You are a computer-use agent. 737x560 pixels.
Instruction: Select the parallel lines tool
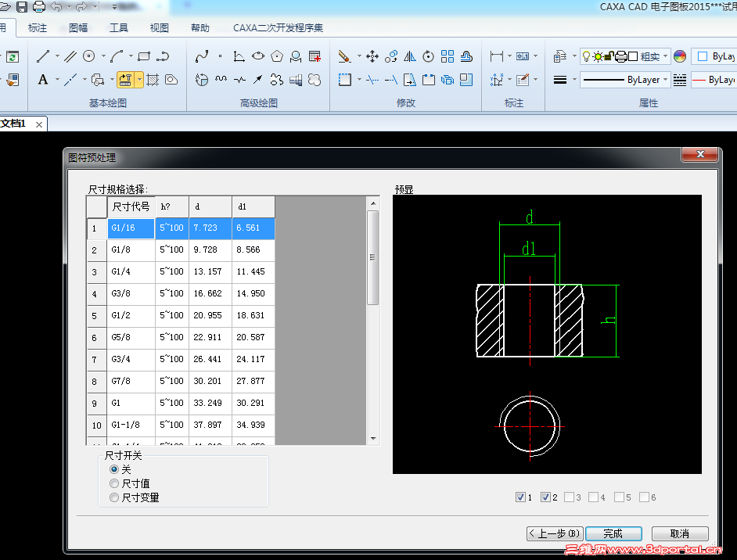pos(70,57)
